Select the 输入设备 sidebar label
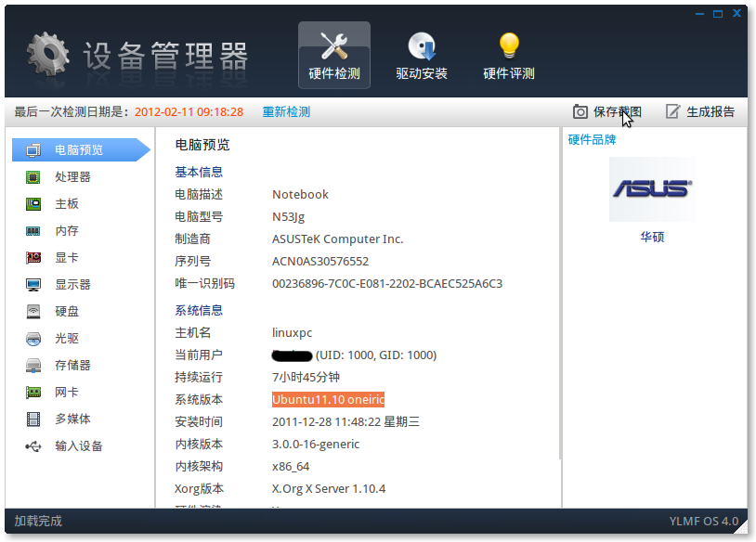 click(x=79, y=446)
